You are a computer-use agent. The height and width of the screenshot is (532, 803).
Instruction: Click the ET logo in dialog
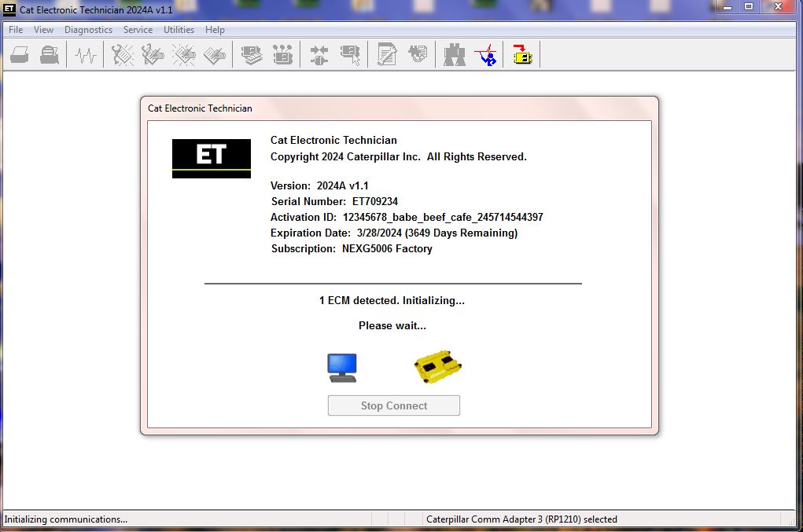212,159
